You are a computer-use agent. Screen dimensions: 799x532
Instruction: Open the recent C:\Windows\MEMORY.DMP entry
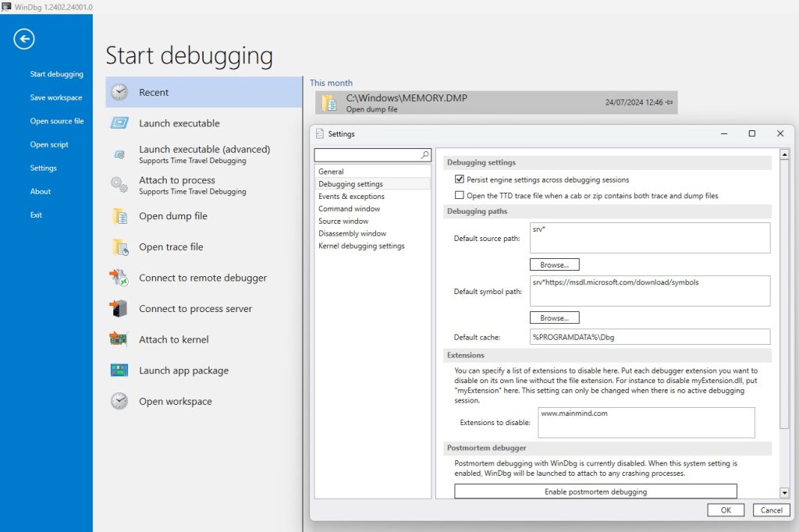(495, 102)
